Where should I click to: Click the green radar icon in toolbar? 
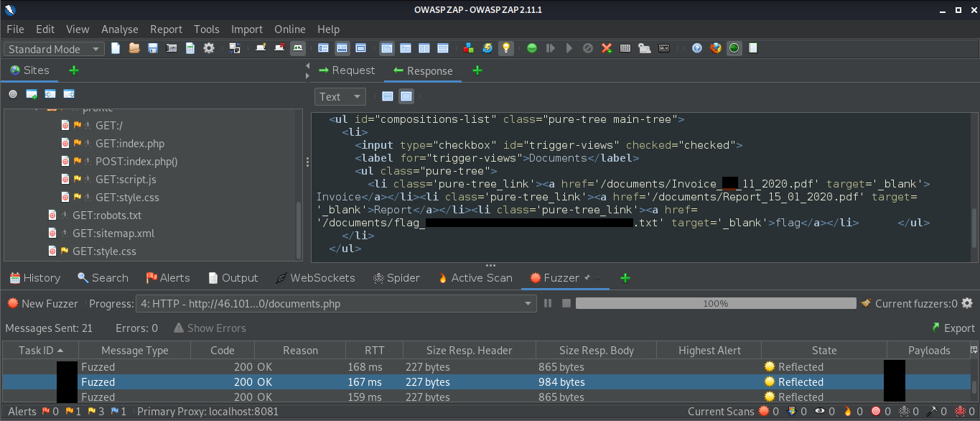pos(734,48)
